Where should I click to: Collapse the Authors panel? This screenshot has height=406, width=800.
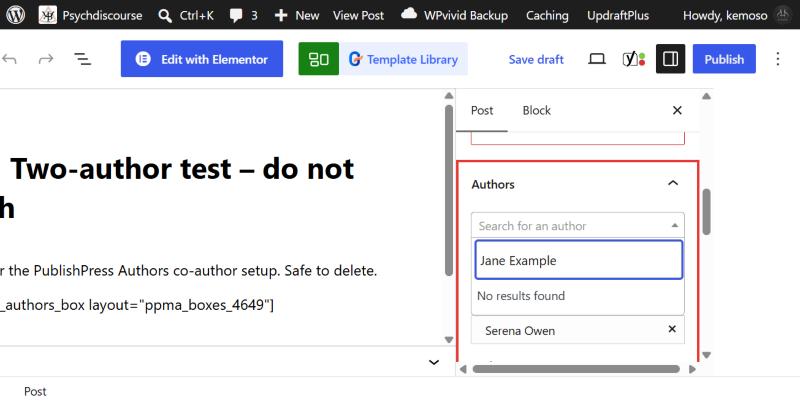(673, 183)
